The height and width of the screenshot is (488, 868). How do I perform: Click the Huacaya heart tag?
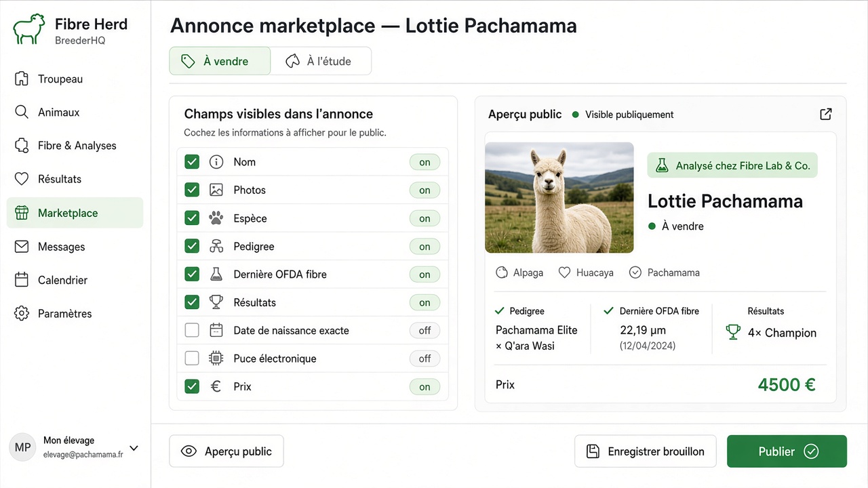[586, 272]
